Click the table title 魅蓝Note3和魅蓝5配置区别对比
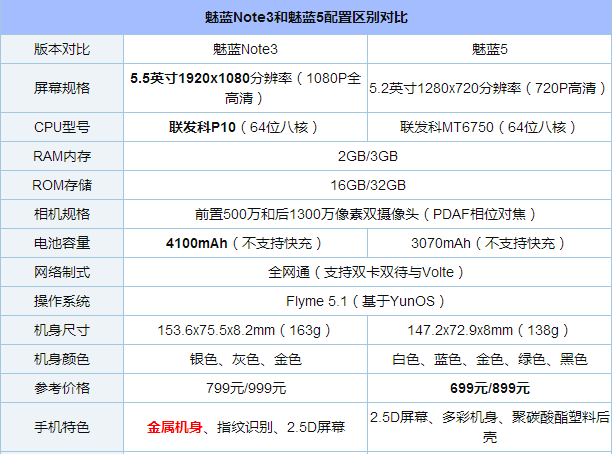The width and height of the screenshot is (615, 454). tap(306, 17)
